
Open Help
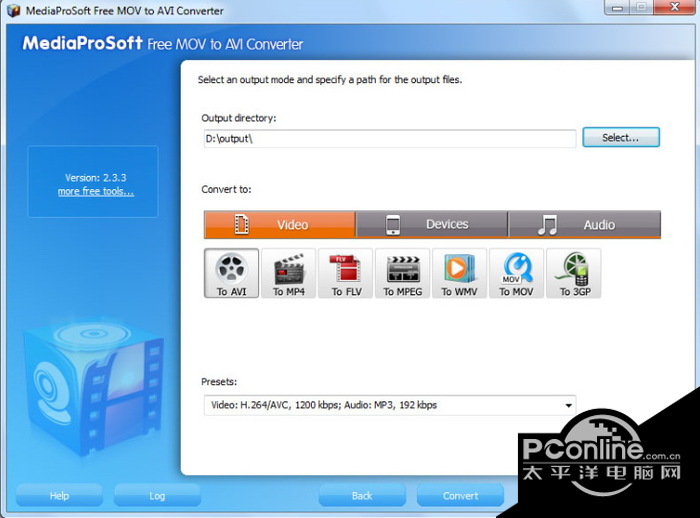pos(59,496)
